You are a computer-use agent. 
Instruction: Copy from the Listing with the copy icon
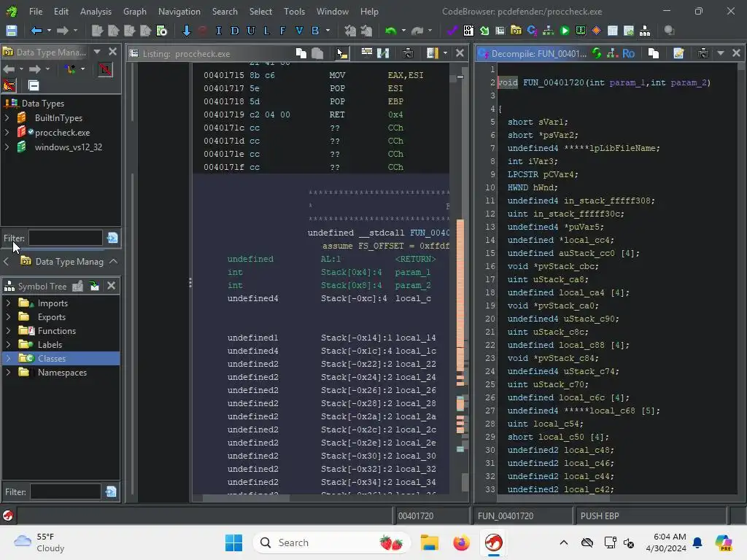point(301,53)
